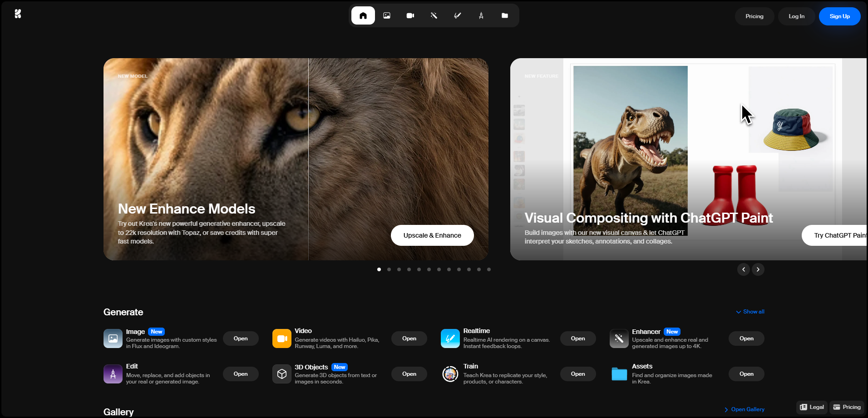Click the Realtime tool title text
The image size is (868, 418).
477,331
